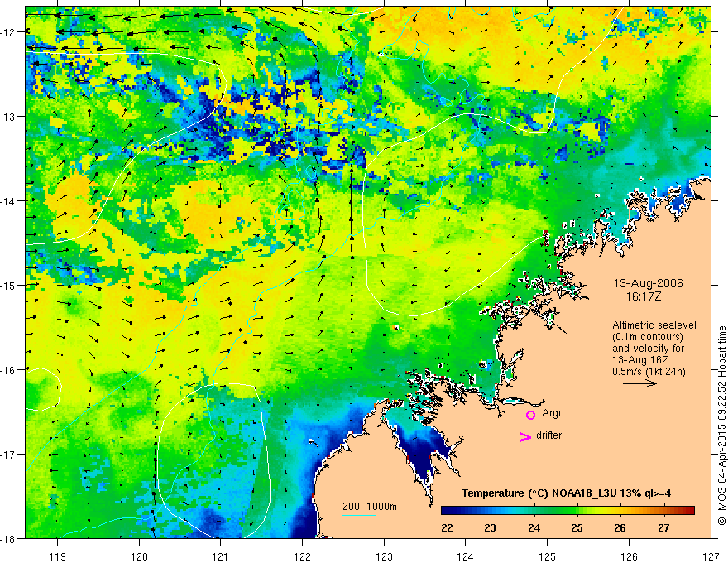Click the '16:17Z' time text
The image size is (728, 563).
pos(643,296)
